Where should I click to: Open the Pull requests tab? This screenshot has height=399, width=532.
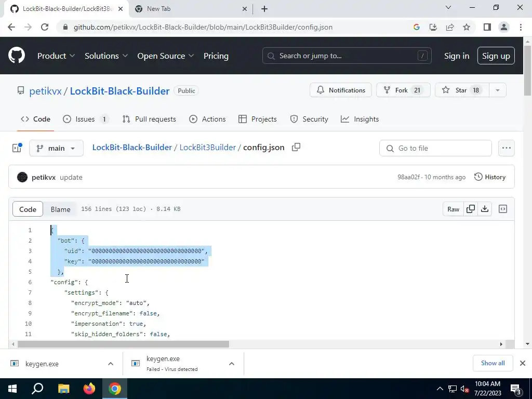(149, 119)
